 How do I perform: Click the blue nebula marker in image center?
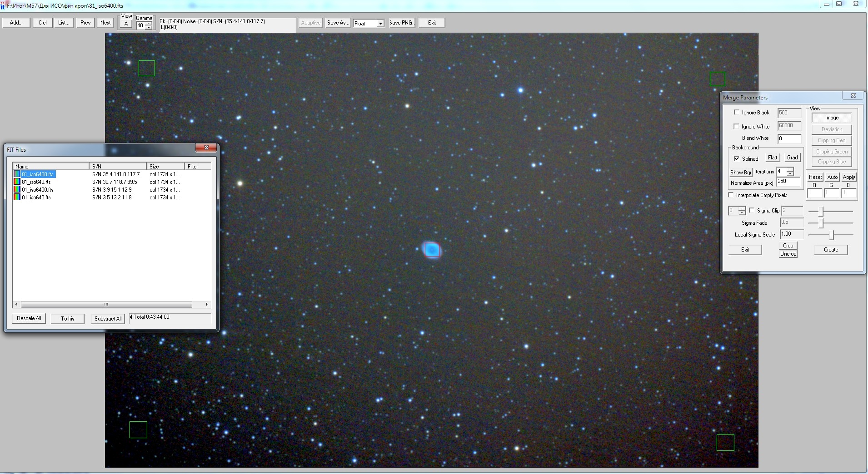click(432, 250)
